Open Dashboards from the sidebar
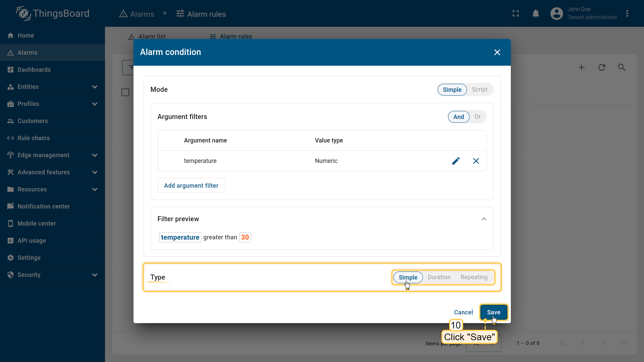 tap(34, 70)
